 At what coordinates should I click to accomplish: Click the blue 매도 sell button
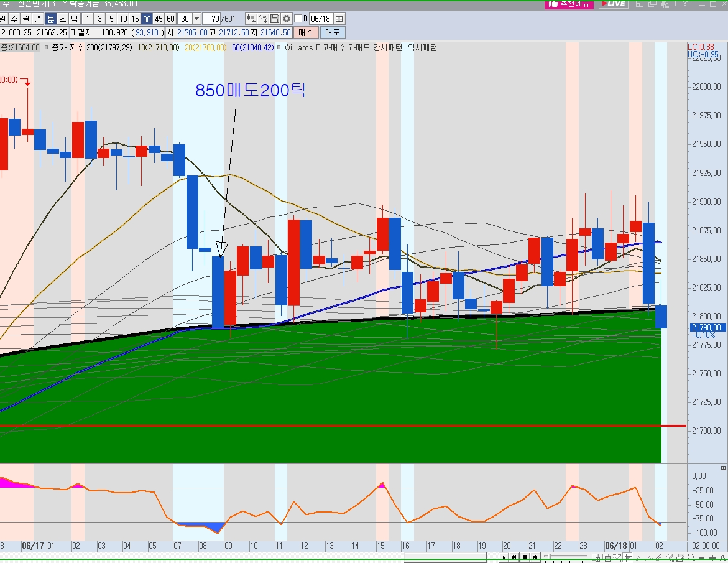[x=333, y=32]
